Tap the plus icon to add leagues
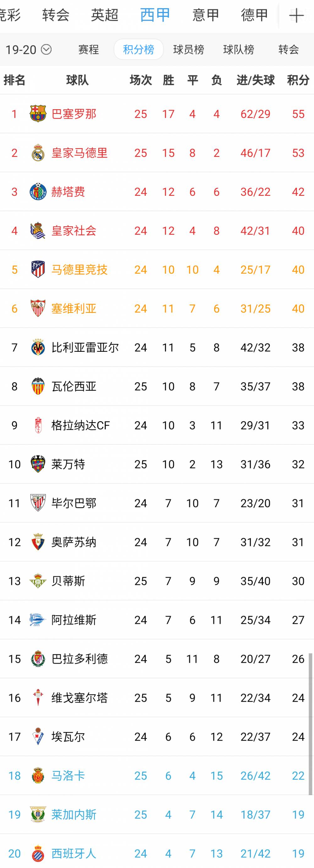 click(x=296, y=15)
